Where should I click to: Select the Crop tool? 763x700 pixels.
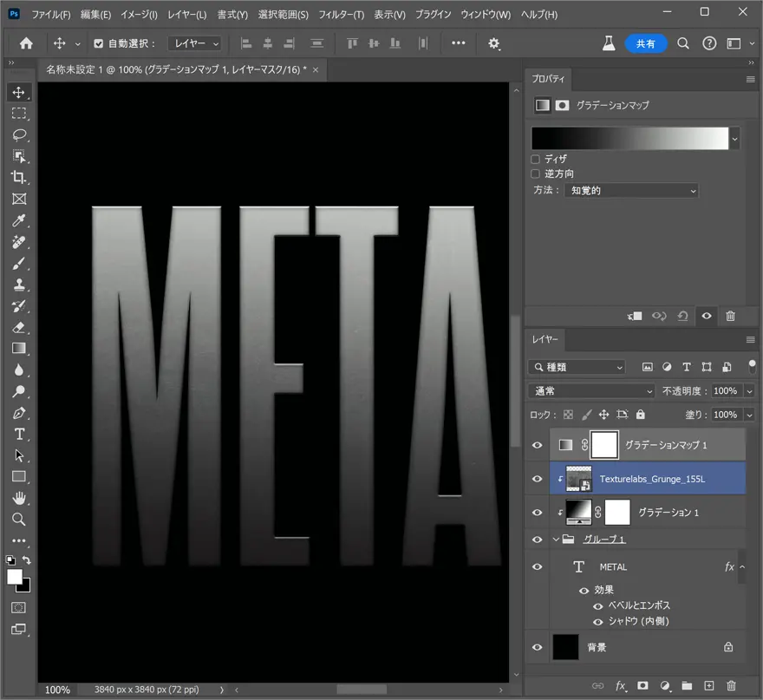point(18,177)
